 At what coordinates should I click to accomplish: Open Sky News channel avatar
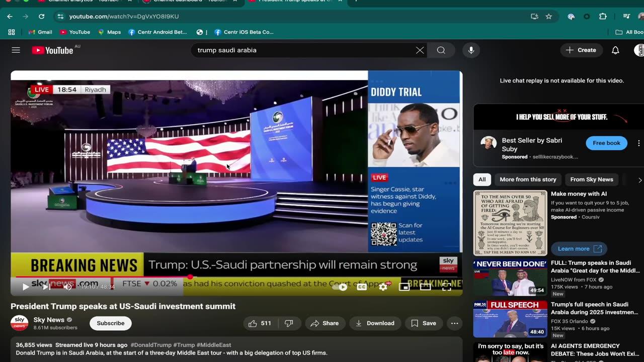click(x=19, y=323)
